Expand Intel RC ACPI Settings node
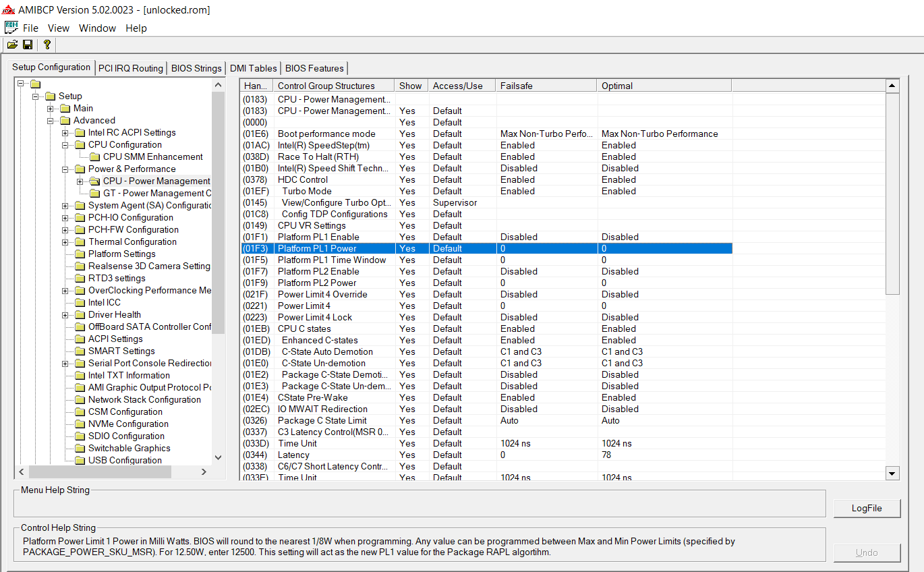The image size is (924, 572). [65, 133]
